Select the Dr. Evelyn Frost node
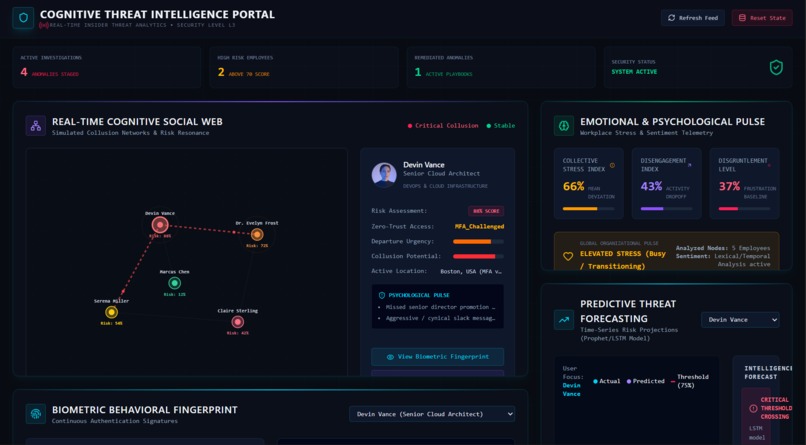The width and height of the screenshot is (806, 445). click(257, 235)
